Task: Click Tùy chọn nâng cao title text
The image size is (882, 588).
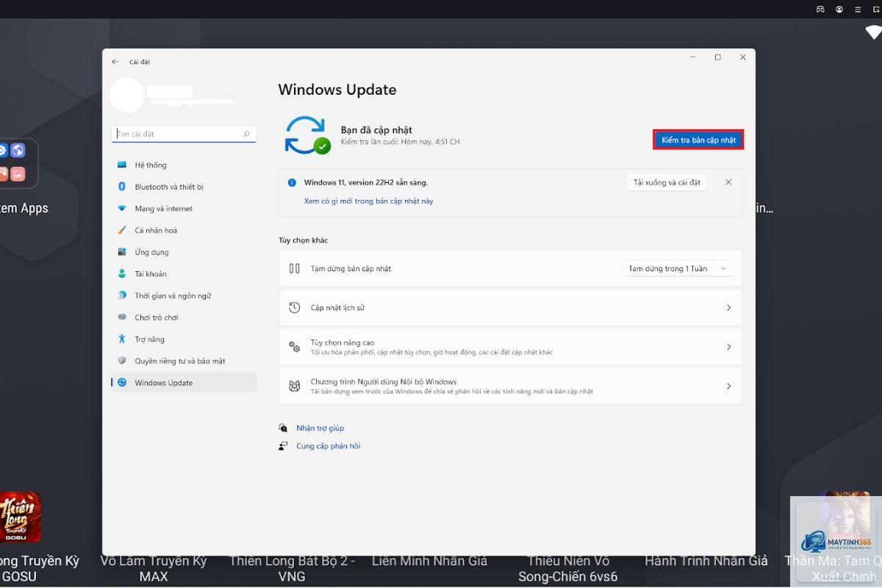Action: pyautogui.click(x=343, y=343)
